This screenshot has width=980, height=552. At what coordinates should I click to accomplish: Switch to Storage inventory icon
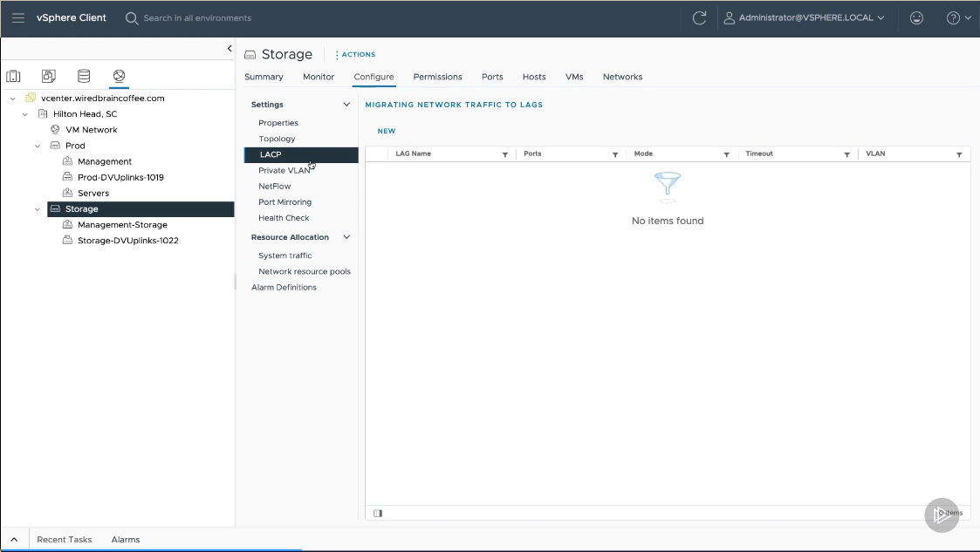tap(83, 77)
